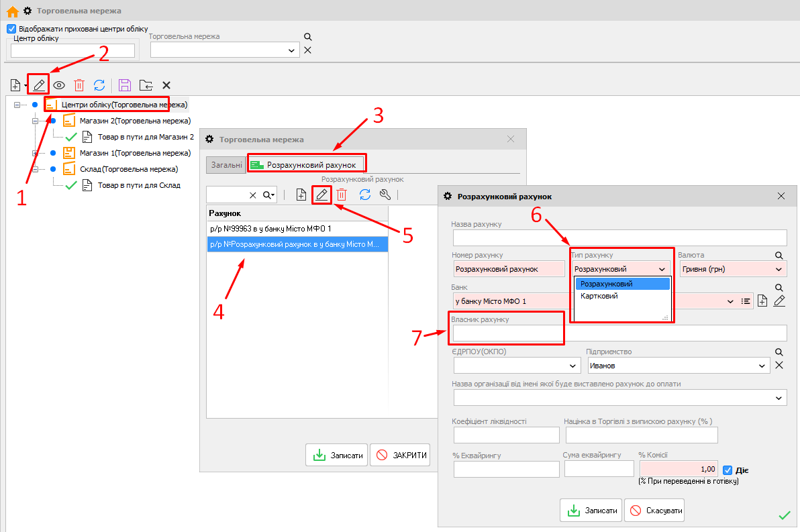Switch to the 'Загальні' tab

(226, 164)
